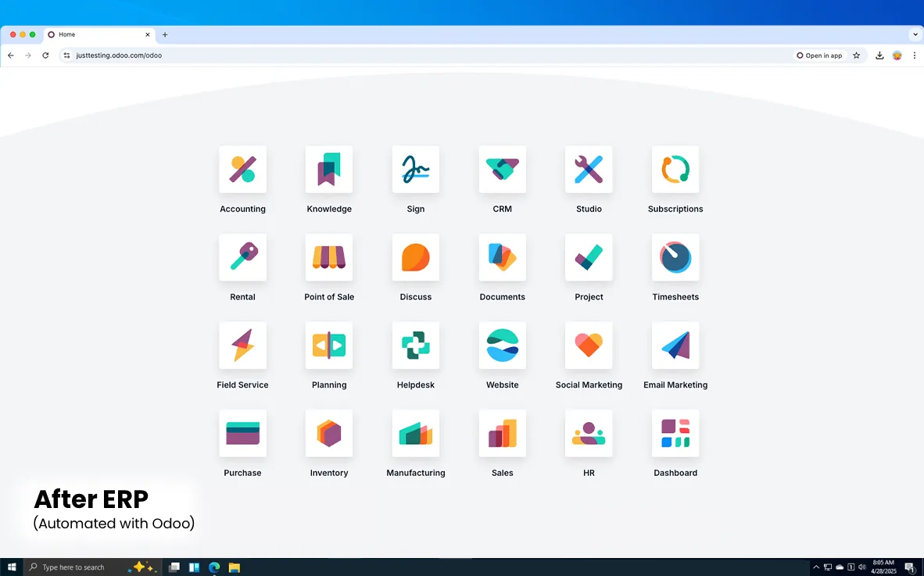The width and height of the screenshot is (924, 576).
Task: Launch the CRM app icon
Action: pyautogui.click(x=502, y=170)
